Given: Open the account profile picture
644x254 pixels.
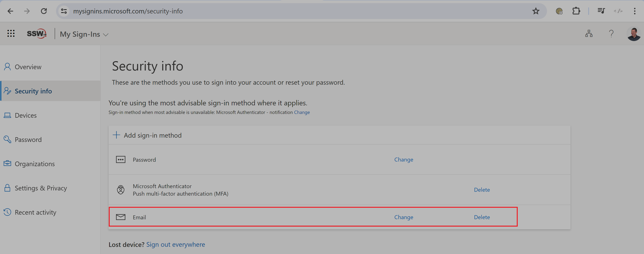Looking at the screenshot, I should (634, 34).
